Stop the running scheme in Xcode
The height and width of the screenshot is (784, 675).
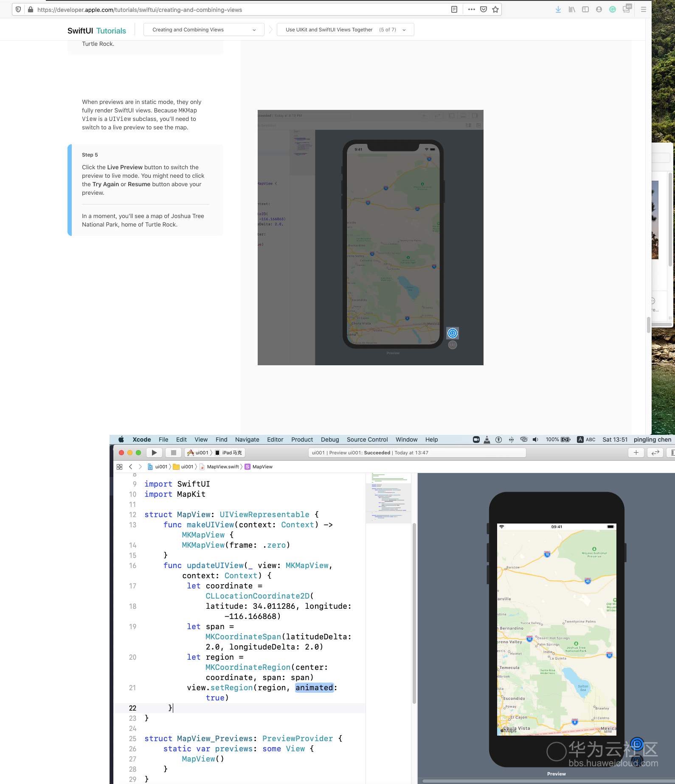[173, 453]
